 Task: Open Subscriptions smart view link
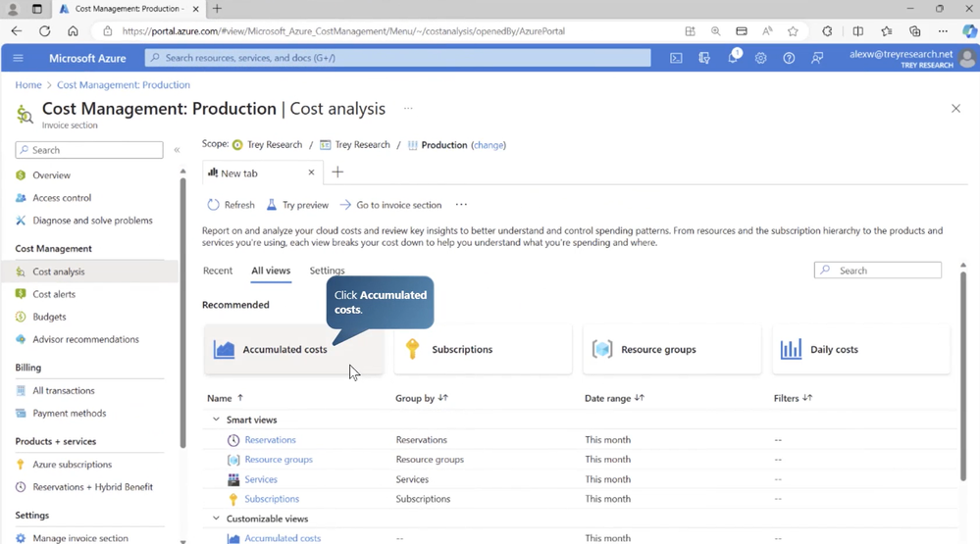[272, 498]
